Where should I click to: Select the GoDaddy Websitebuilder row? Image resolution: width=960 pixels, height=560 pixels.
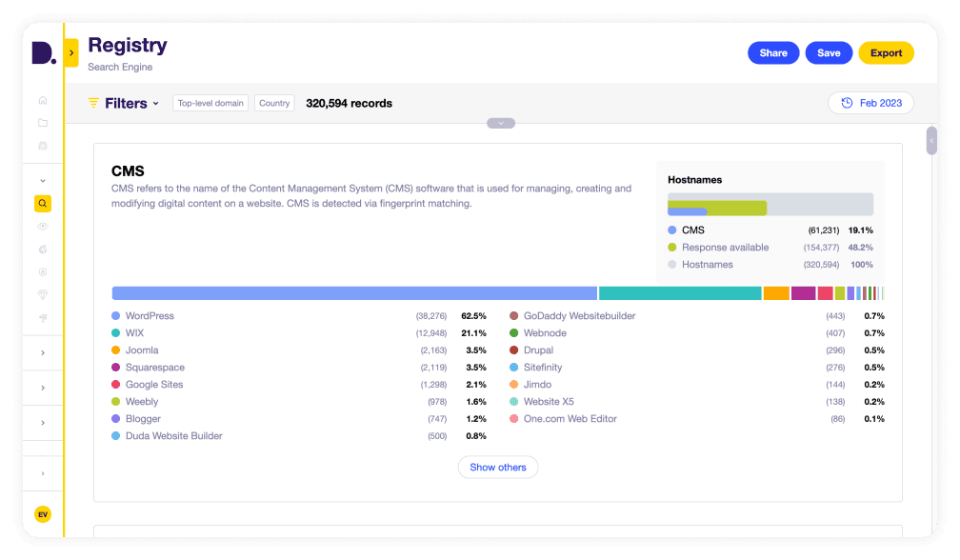tap(697, 316)
